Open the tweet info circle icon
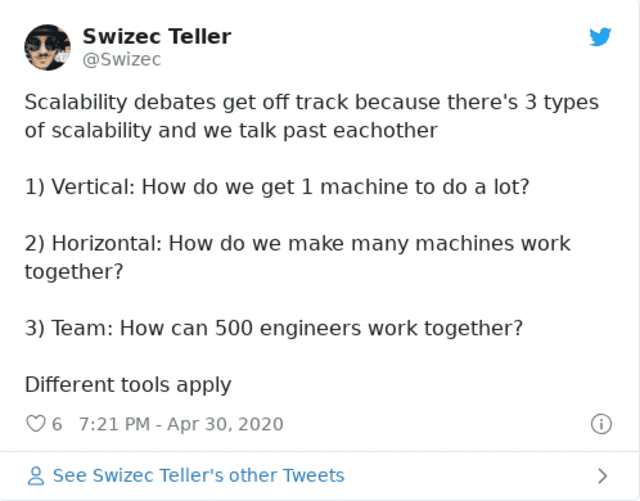 pos(601,423)
